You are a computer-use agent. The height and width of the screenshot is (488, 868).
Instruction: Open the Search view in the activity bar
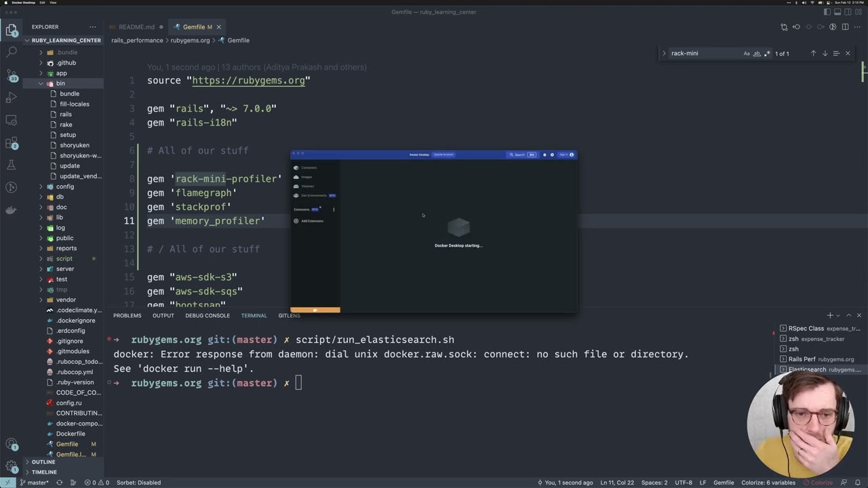(x=11, y=52)
